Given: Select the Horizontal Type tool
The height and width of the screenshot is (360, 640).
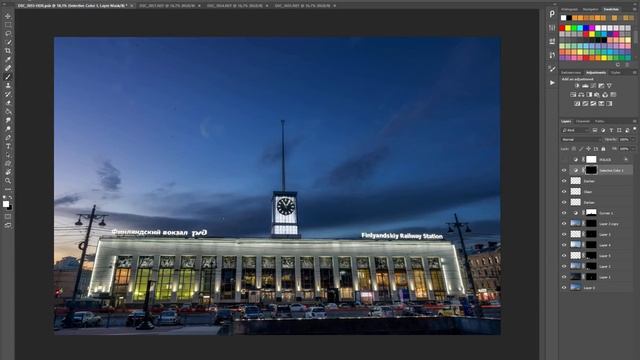Looking at the screenshot, I should (8, 146).
